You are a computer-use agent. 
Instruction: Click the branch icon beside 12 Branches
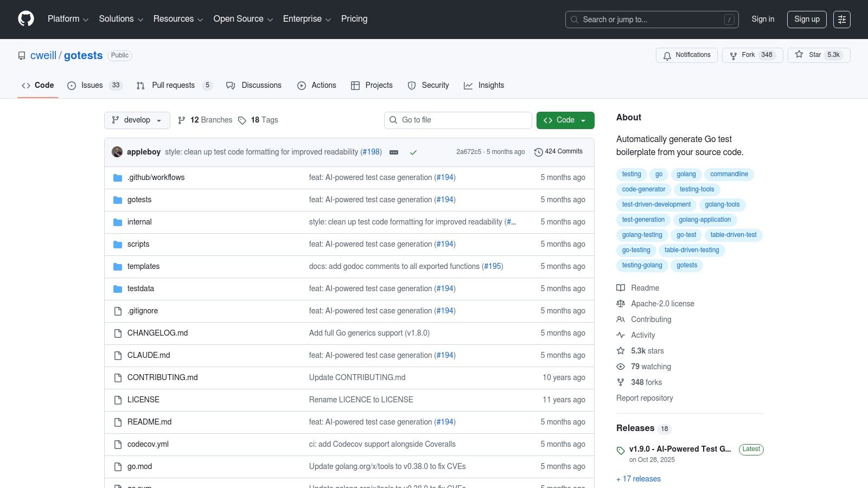182,120
